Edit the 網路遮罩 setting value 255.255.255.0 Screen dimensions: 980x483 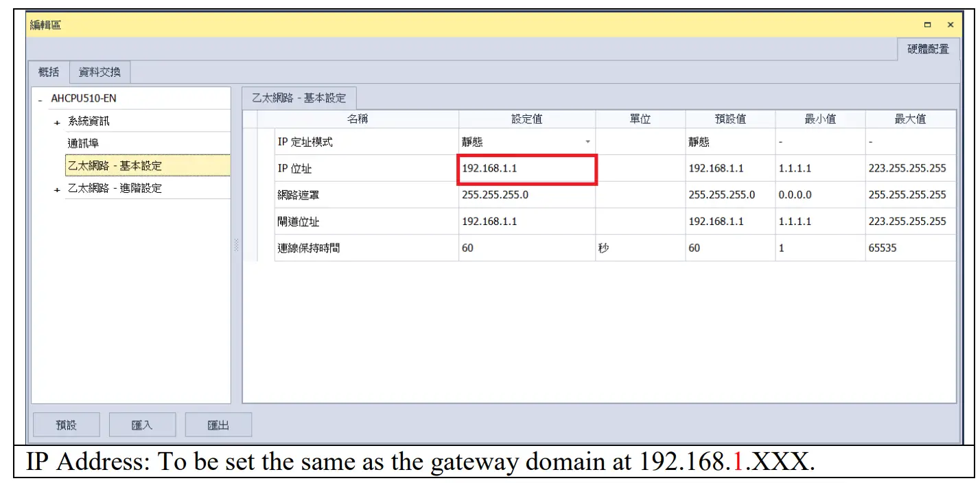click(527, 195)
